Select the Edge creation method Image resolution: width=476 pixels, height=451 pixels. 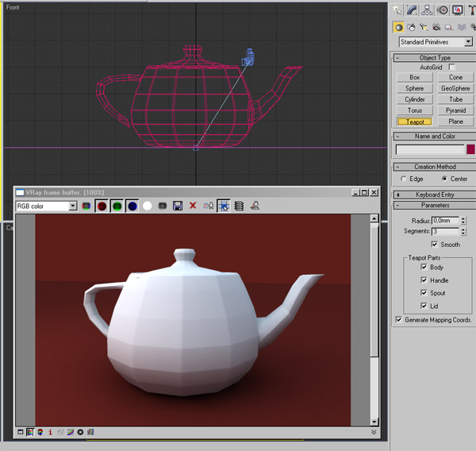[405, 179]
